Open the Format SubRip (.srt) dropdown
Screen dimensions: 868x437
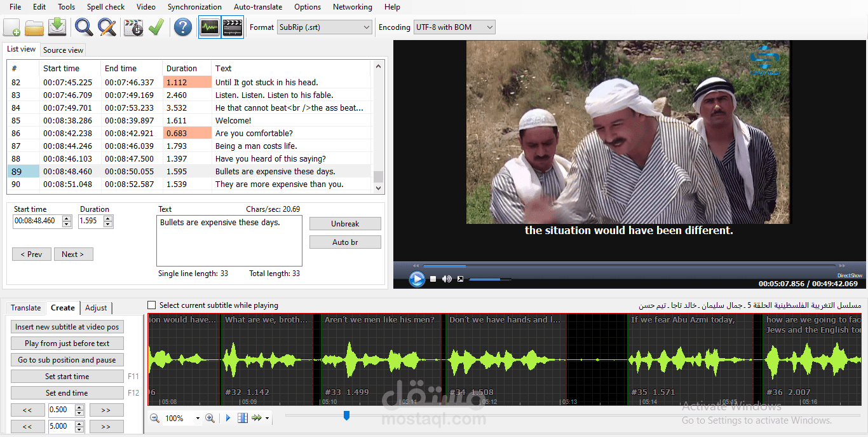click(325, 27)
